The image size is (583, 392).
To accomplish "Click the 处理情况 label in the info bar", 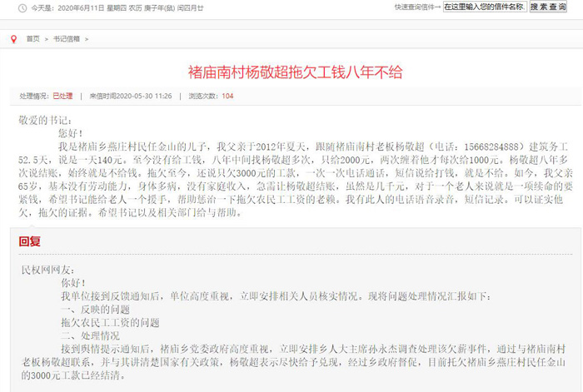I will tap(34, 96).
